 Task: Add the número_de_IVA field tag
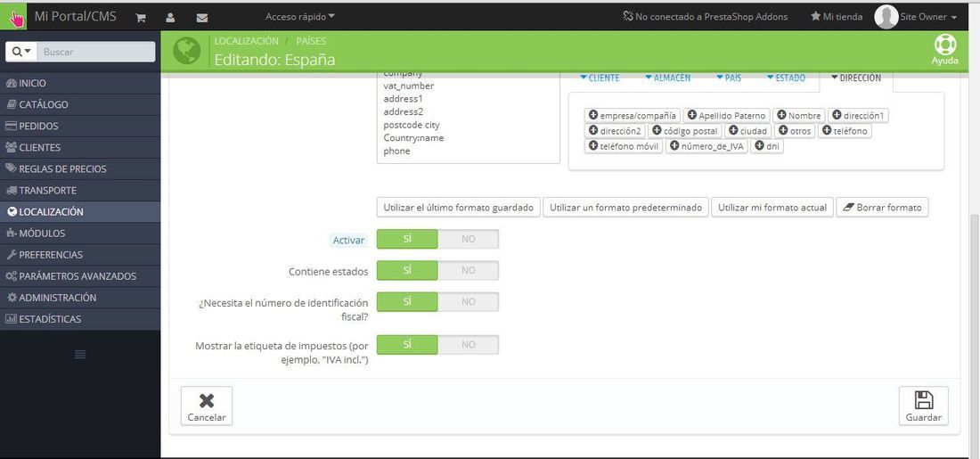[x=706, y=146]
